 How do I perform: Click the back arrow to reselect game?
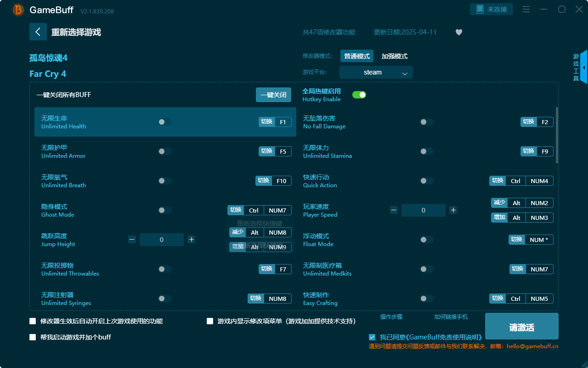38,31
